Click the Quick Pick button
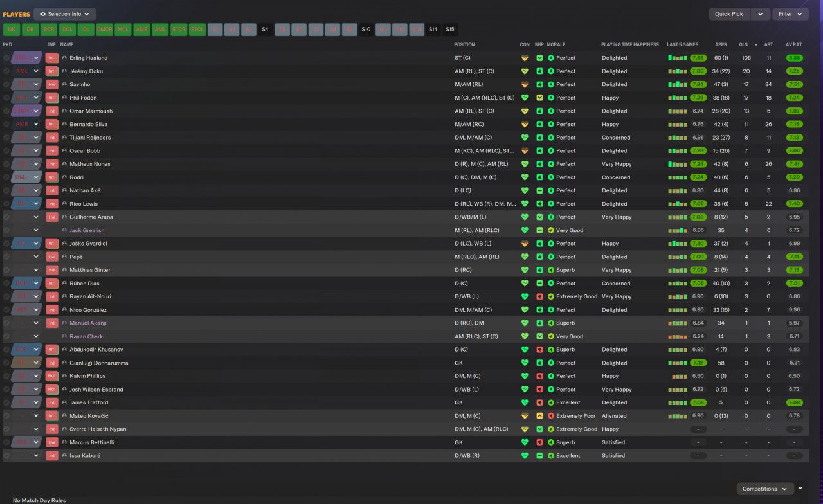Viewport: 823px width, 504px height. click(x=729, y=14)
